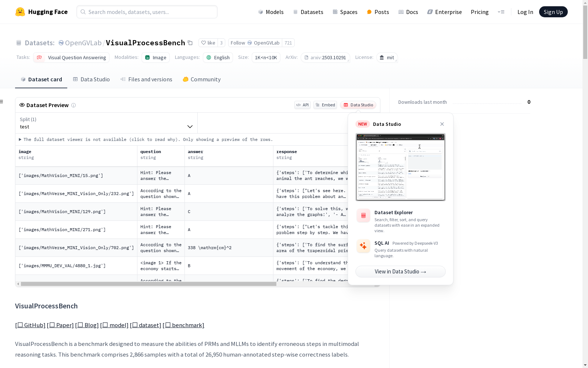Open the Enterprise navigation item
The image size is (588, 368).
click(444, 12)
